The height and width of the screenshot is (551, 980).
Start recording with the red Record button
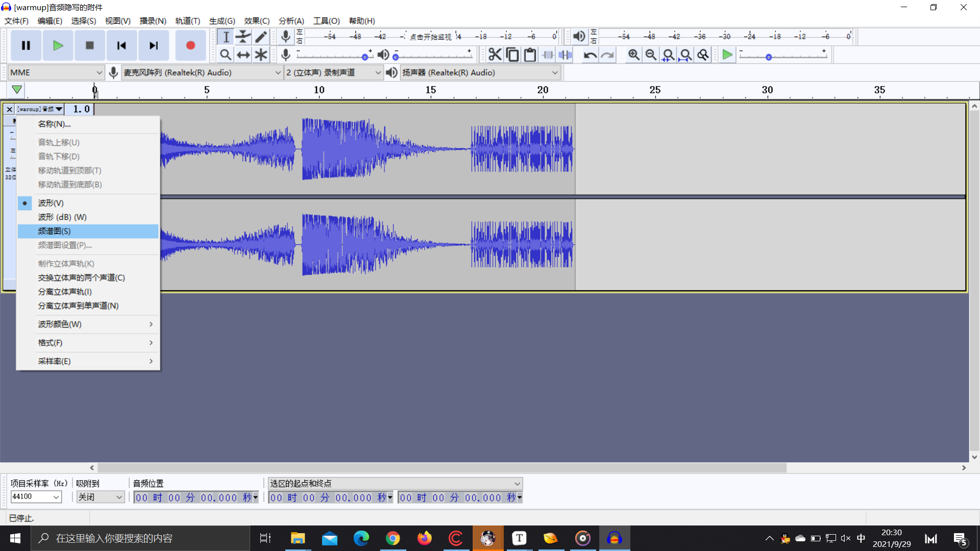click(190, 45)
